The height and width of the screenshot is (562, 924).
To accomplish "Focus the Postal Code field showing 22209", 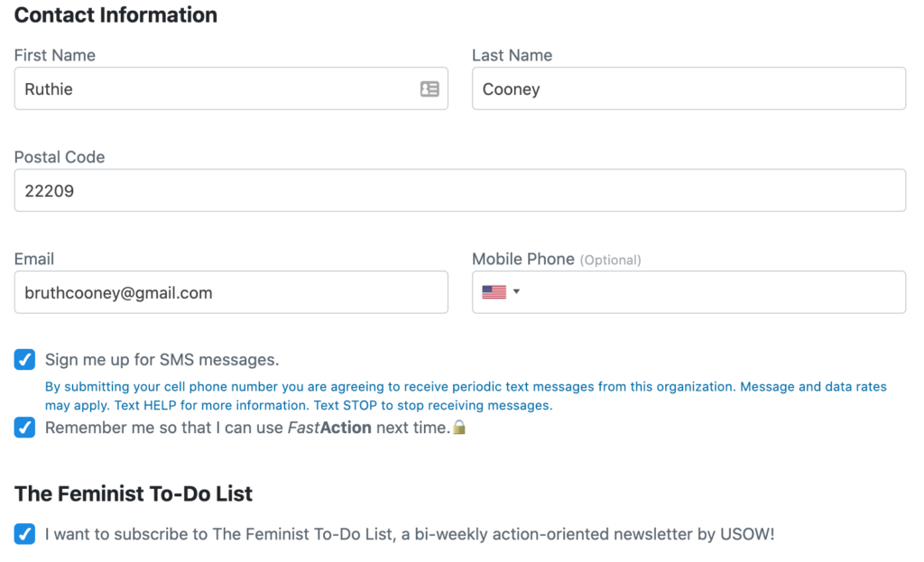I will pyautogui.click(x=460, y=190).
